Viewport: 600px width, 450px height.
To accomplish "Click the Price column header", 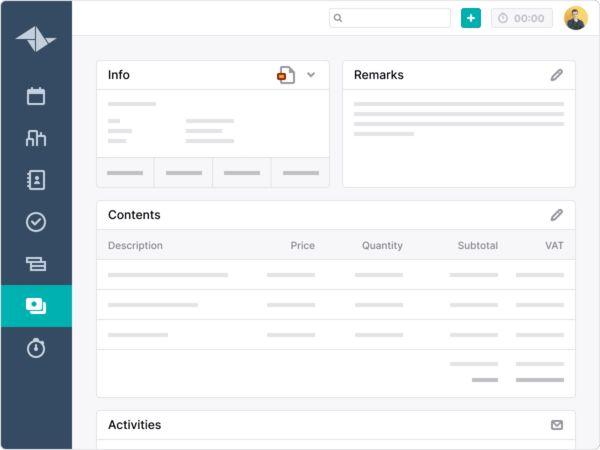I will (302, 245).
